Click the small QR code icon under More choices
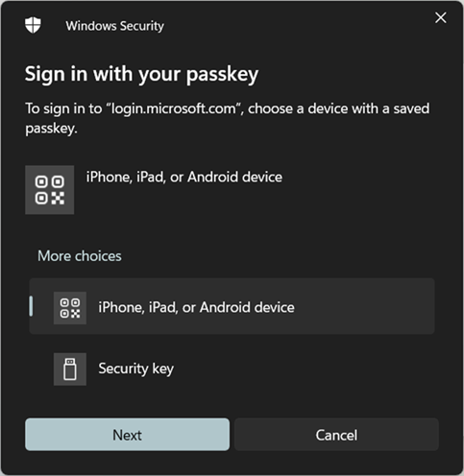The image size is (464, 476). pyautogui.click(x=70, y=308)
